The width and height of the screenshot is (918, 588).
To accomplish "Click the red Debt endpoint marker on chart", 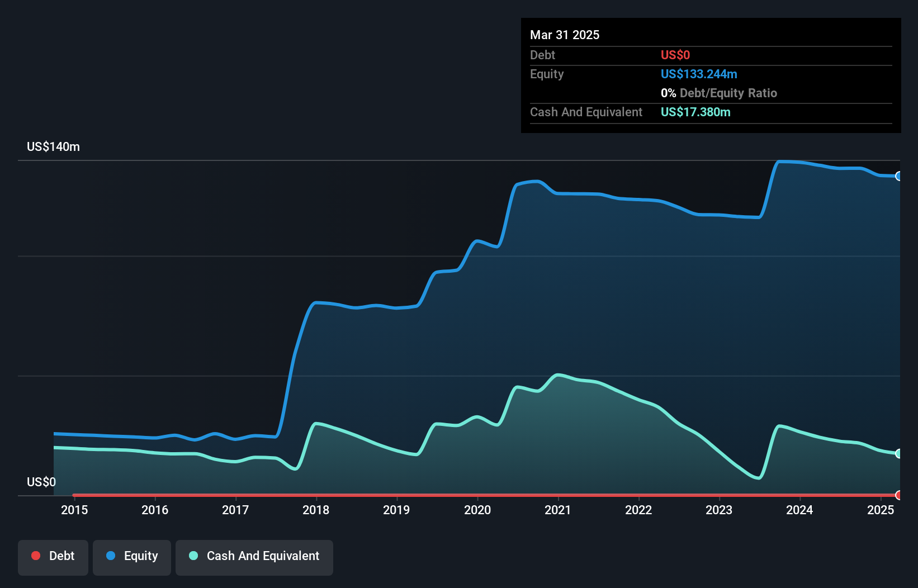I will [x=899, y=495].
